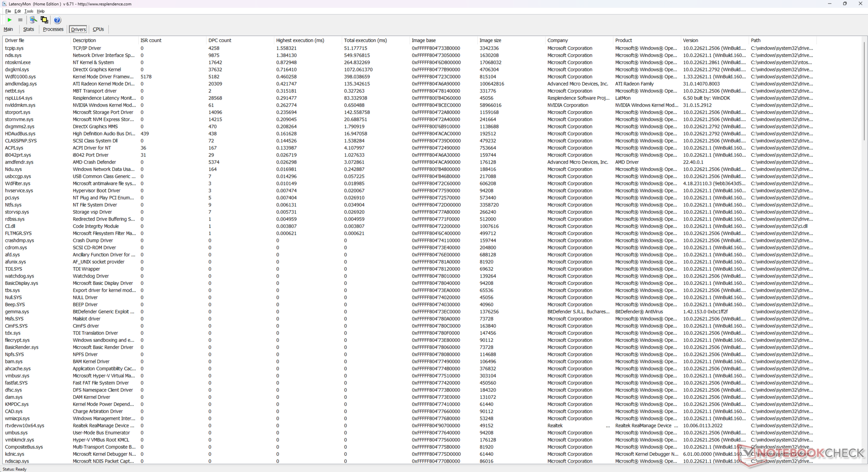Image resolution: width=868 pixels, height=472 pixels.
Task: Switch to the Processes tab
Action: 53,29
